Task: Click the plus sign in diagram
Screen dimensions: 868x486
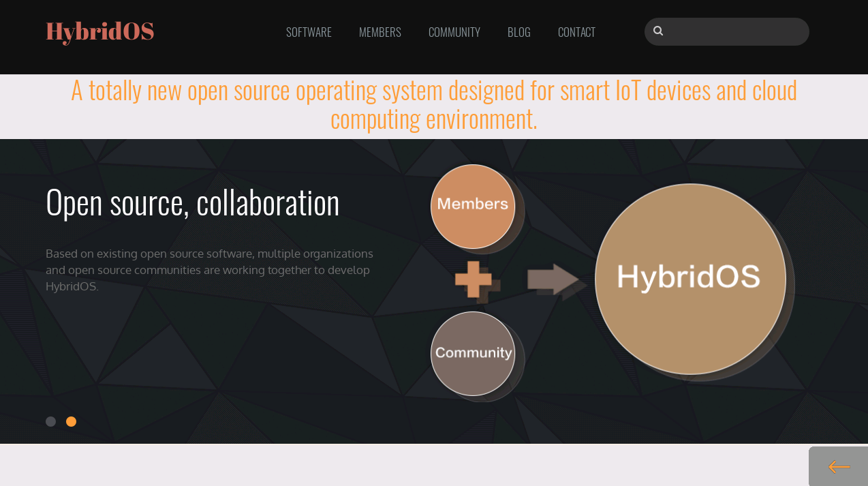Action: tap(474, 279)
